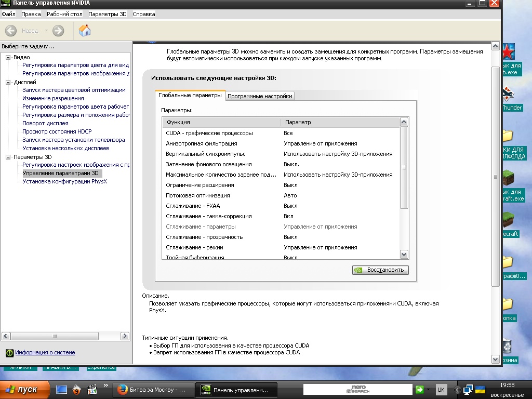
Task: Open Запуск мастера цветовой оптимизации
Action: 74,90
